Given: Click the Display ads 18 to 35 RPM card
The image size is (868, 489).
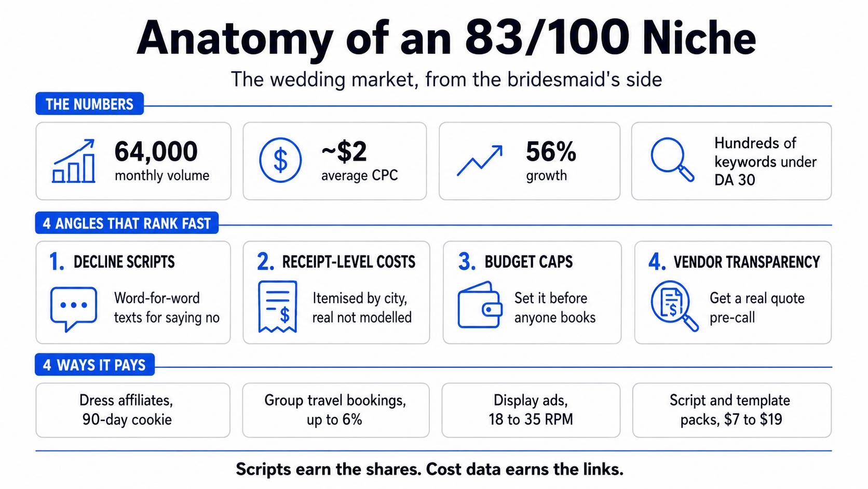Looking at the screenshot, I should coord(531,410).
